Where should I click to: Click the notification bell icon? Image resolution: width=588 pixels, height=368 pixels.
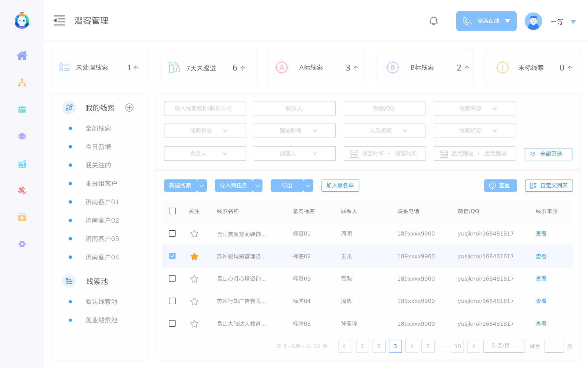tap(433, 21)
